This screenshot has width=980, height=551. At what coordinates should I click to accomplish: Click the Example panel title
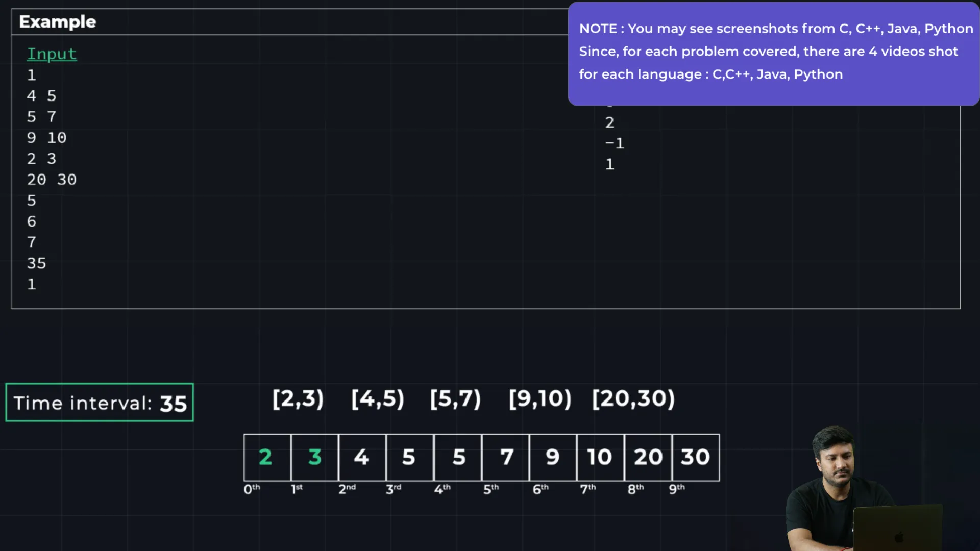click(x=58, y=22)
